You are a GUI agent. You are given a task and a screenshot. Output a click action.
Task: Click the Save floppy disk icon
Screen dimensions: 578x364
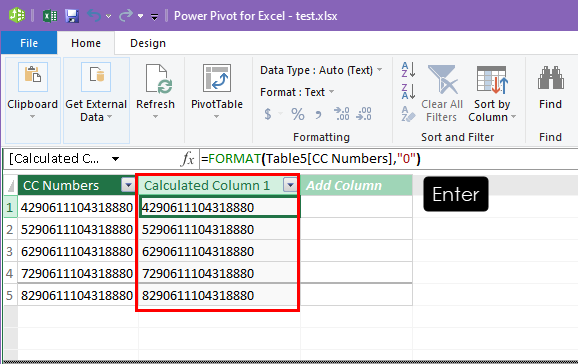click(72, 16)
